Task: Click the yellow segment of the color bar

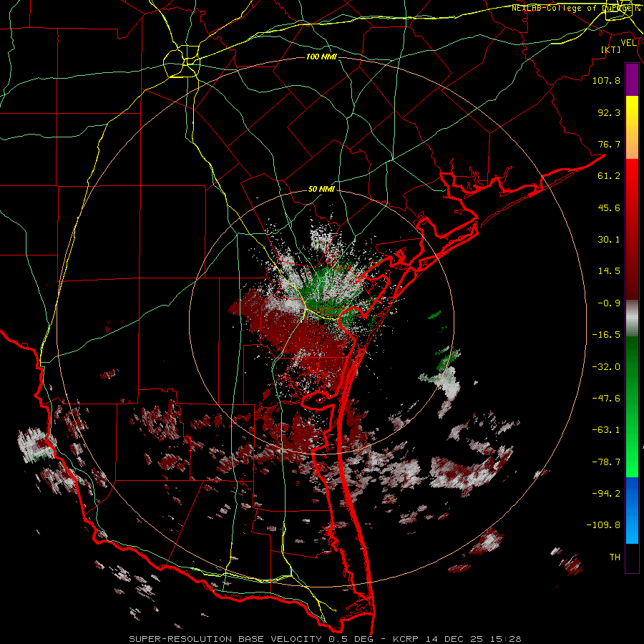Action: pyautogui.click(x=632, y=113)
